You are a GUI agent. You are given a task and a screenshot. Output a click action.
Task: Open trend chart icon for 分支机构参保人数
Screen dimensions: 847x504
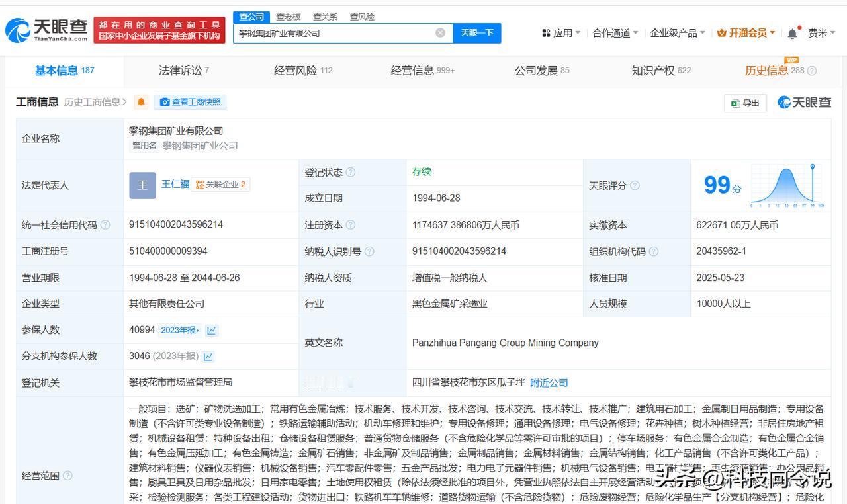tap(208, 357)
